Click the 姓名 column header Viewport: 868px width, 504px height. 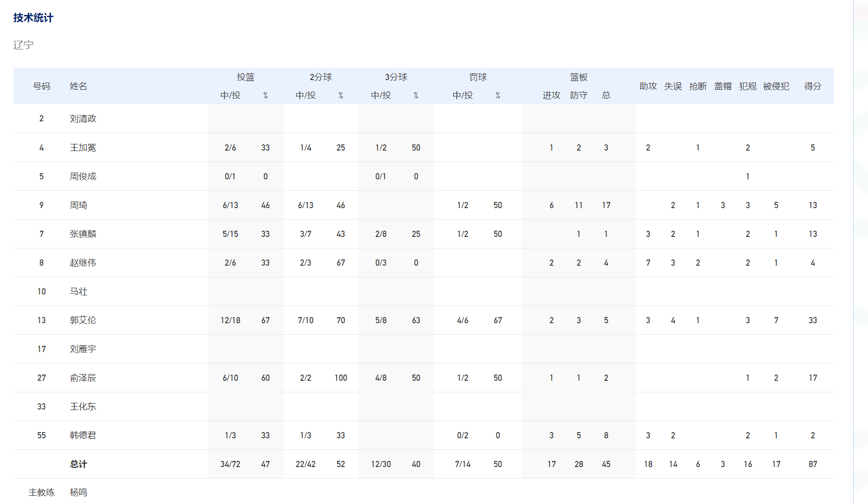point(78,86)
